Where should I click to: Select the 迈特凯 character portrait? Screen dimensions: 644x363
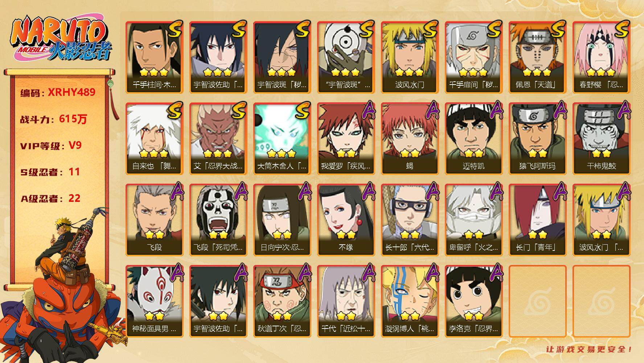473,138
